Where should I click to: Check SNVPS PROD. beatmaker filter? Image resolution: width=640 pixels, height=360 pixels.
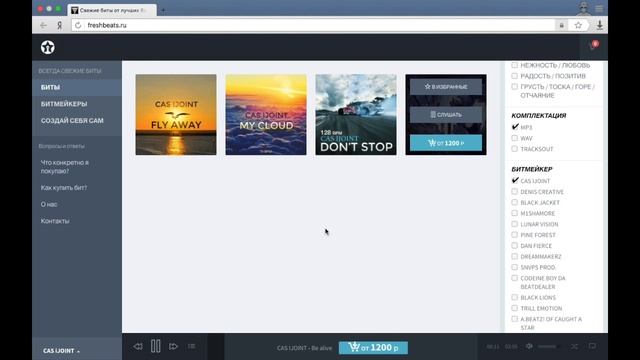click(x=515, y=267)
